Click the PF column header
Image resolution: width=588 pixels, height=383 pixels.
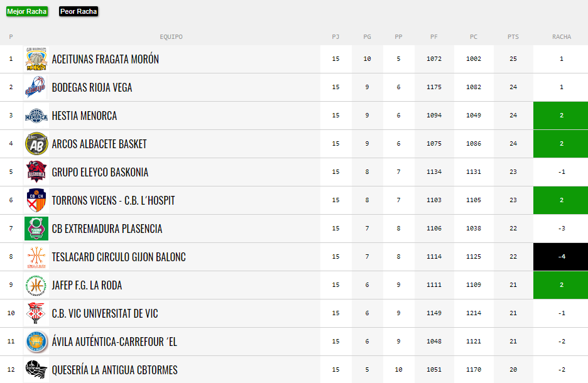(x=434, y=36)
